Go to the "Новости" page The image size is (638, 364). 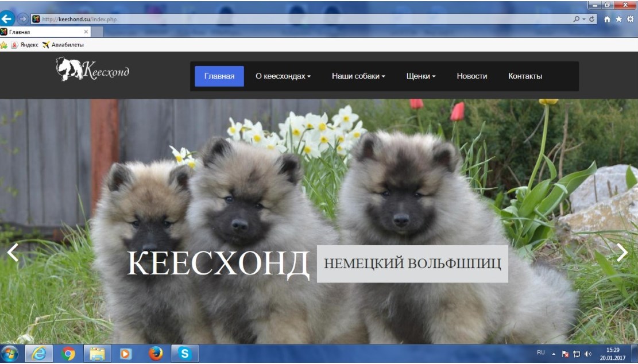pyautogui.click(x=471, y=76)
